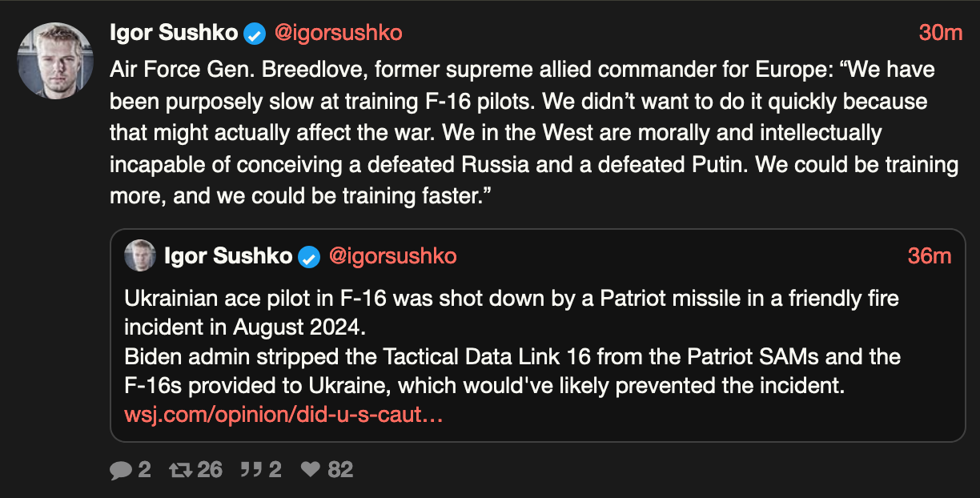980x498 pixels.
Task: Like the tweet with the heart icon
Action: [x=310, y=469]
